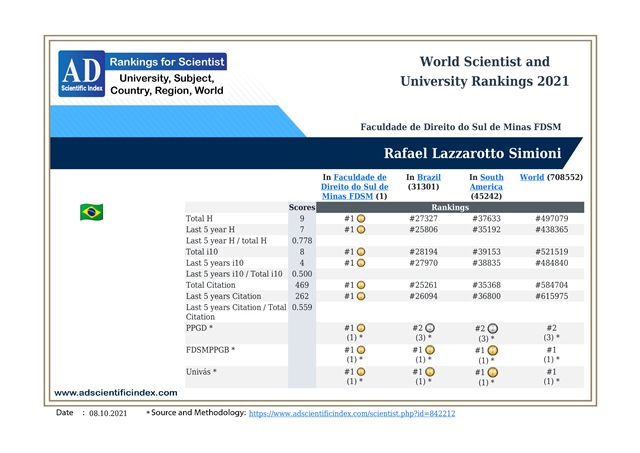Click the Univás South America gold medal
Screen dimensions: 640x453
[493, 372]
